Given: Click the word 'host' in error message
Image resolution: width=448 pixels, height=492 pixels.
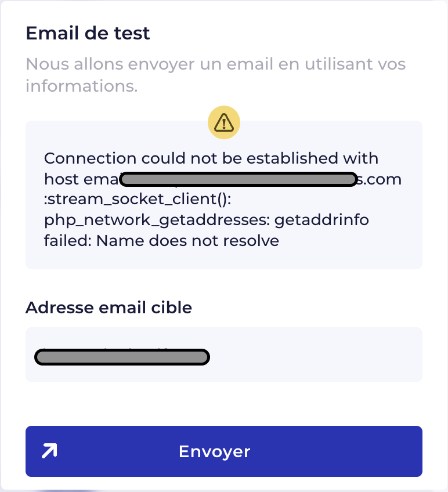Looking at the screenshot, I should pyautogui.click(x=61, y=179).
